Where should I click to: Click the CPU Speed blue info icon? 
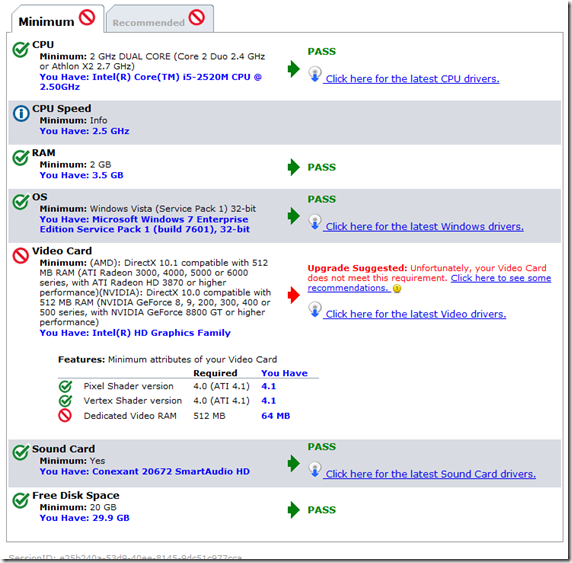pos(21,113)
